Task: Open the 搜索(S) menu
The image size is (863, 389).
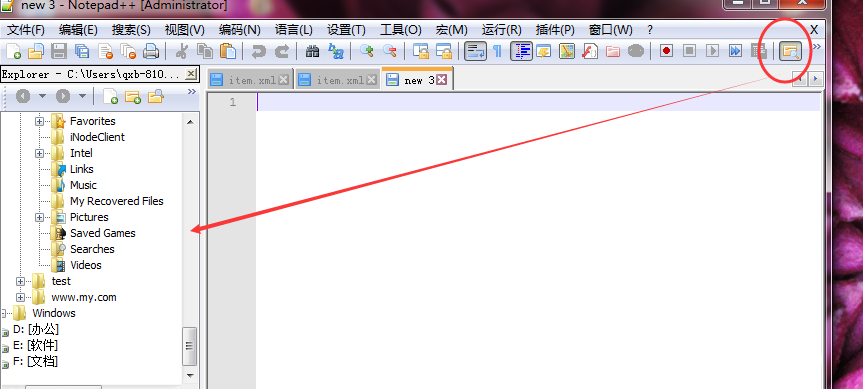Action: click(131, 30)
